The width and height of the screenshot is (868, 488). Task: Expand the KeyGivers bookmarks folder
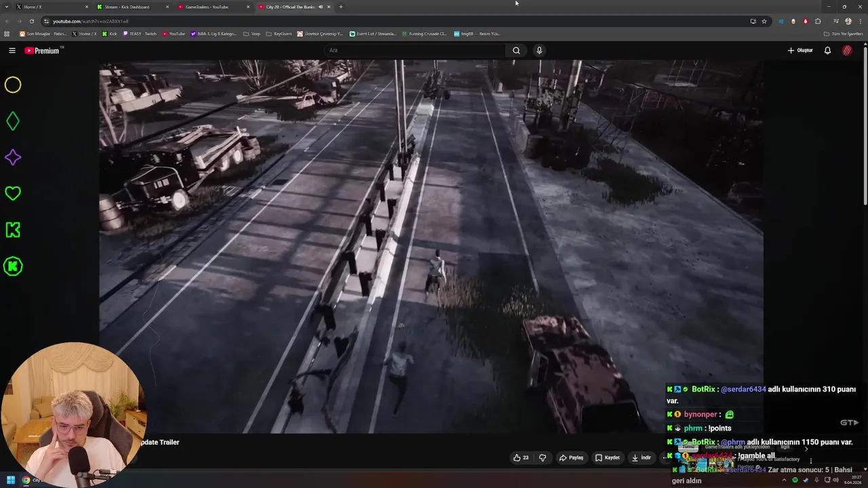pyautogui.click(x=279, y=33)
